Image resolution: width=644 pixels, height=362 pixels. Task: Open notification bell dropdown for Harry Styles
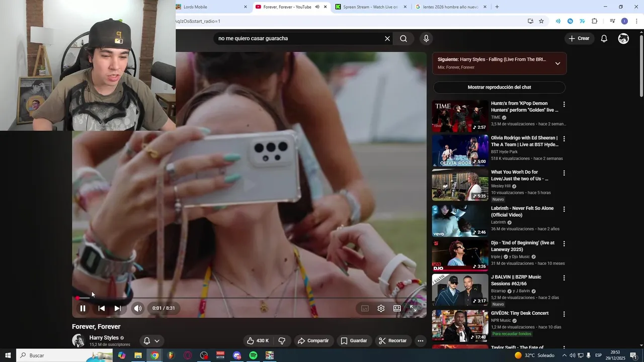[151, 340]
